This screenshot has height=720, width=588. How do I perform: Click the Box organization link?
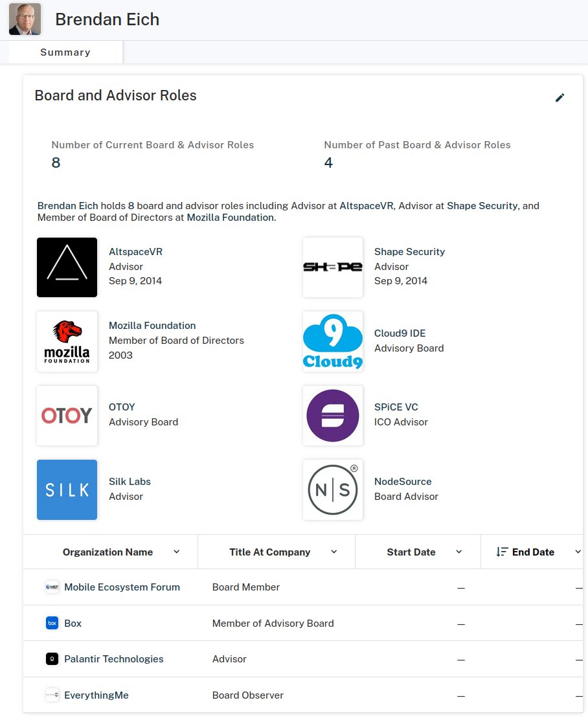click(73, 624)
